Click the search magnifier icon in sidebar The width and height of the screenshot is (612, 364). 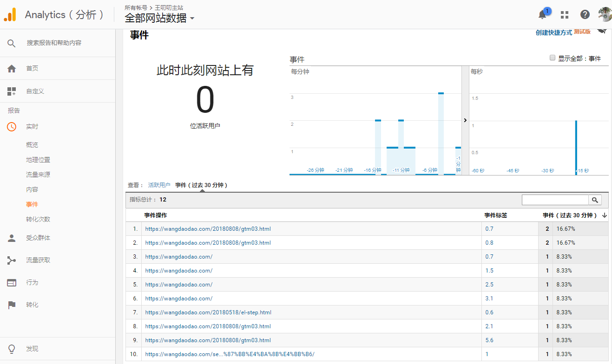[12, 43]
